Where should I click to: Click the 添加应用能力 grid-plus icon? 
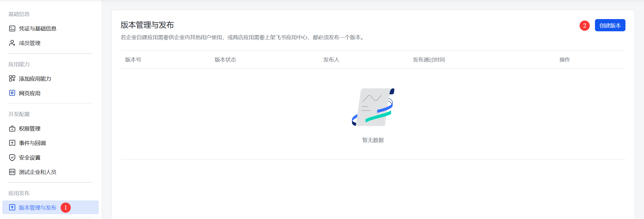point(12,79)
